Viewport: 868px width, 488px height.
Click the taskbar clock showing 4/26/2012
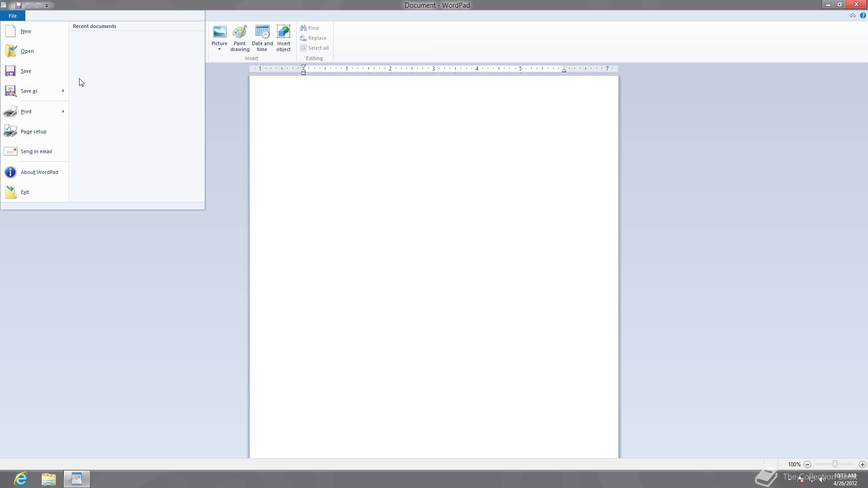845,479
